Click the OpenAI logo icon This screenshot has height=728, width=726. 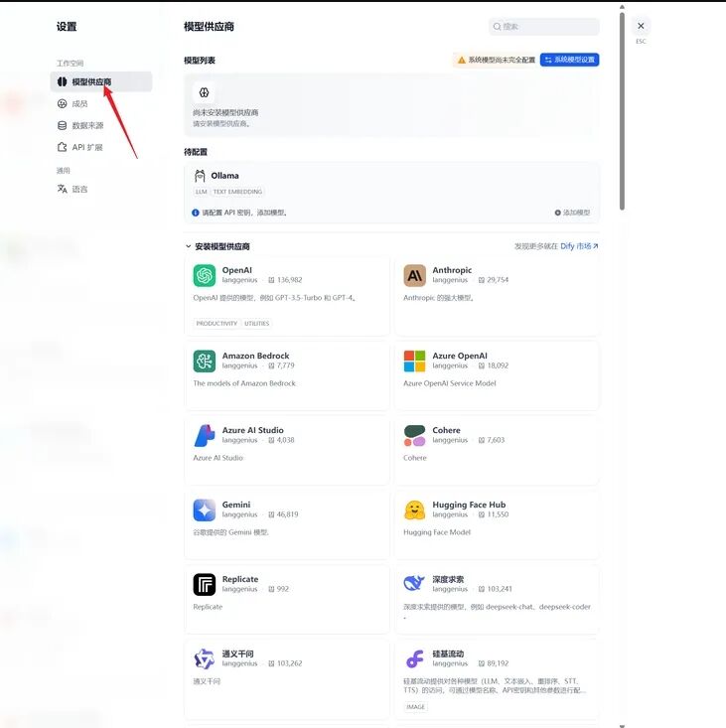tap(205, 276)
